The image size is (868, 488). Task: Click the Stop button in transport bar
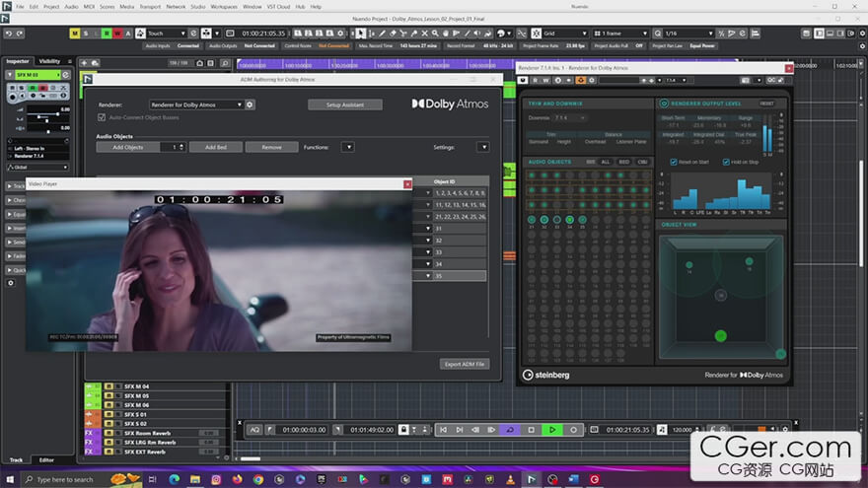(531, 430)
